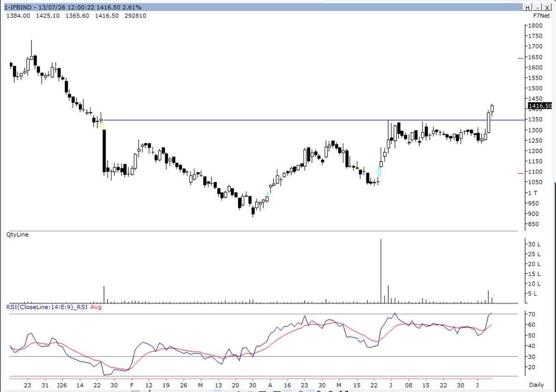556x392 pixels.
Task: Click the black 1416.50 current price tag
Action: click(540, 106)
